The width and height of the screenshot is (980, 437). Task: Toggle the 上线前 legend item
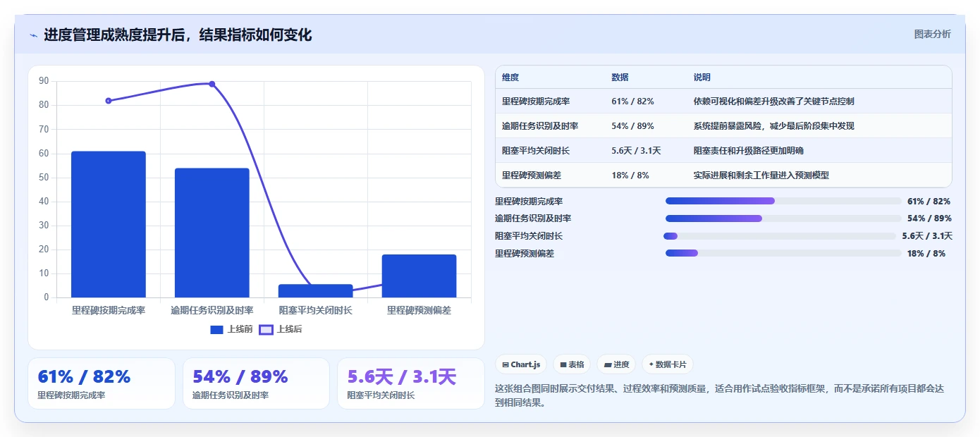tap(231, 329)
